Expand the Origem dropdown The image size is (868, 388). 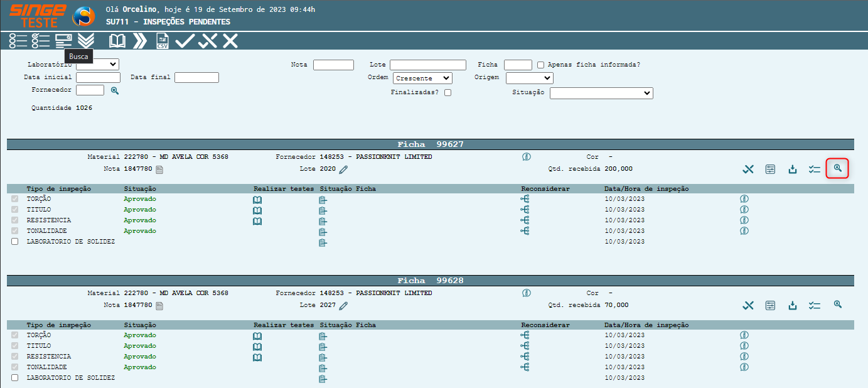[x=529, y=78]
